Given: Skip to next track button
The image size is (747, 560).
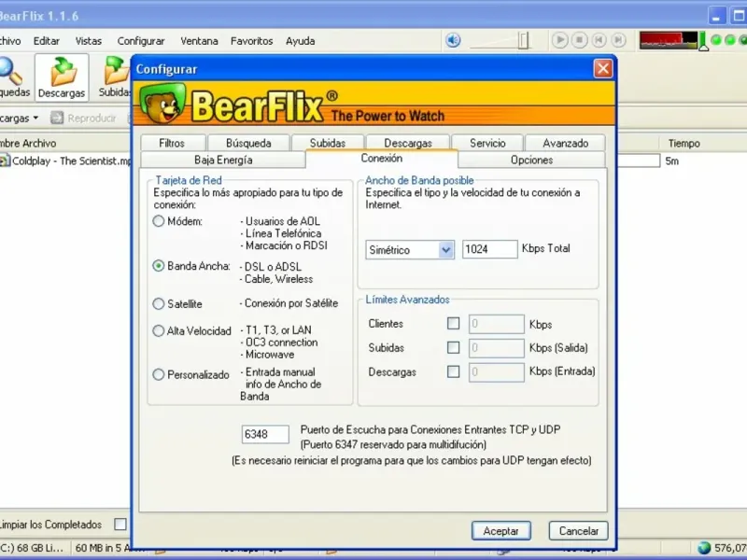Looking at the screenshot, I should click(618, 40).
